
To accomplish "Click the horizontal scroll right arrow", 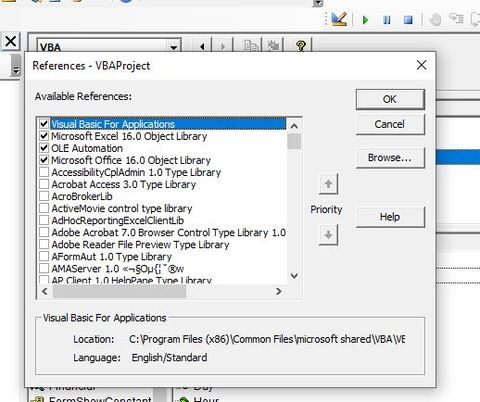I will (279, 291).
